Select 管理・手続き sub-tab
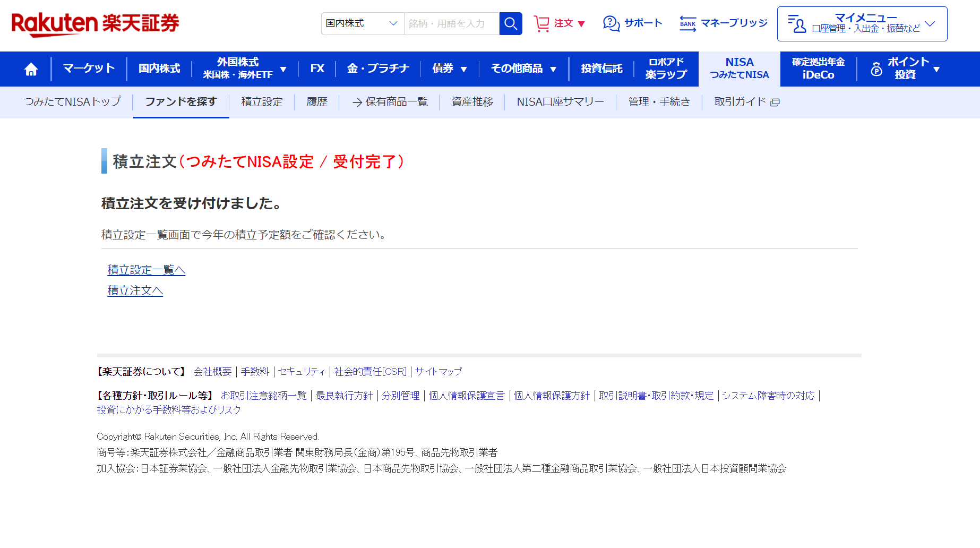Image resolution: width=980 pixels, height=548 pixels. coord(659,101)
